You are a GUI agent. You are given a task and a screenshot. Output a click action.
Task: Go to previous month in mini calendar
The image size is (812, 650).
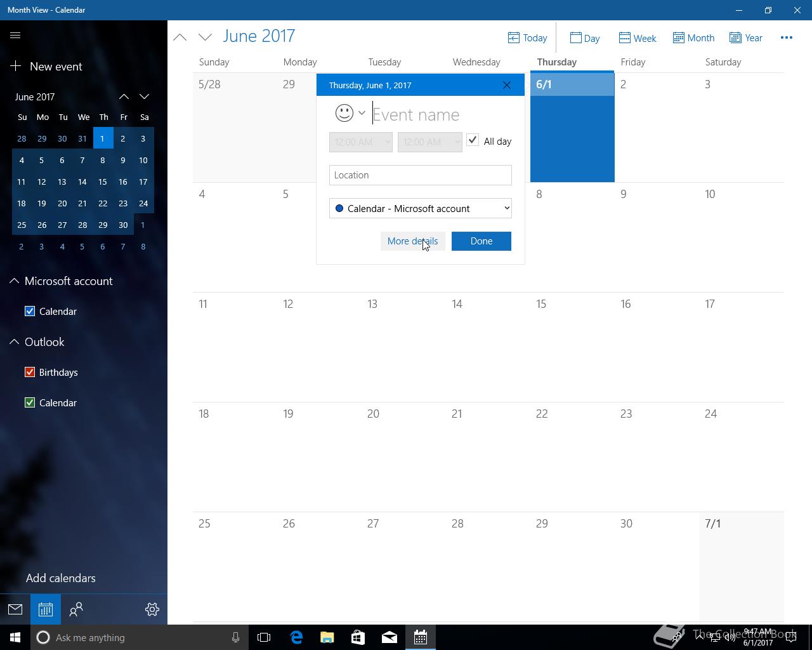(124, 96)
